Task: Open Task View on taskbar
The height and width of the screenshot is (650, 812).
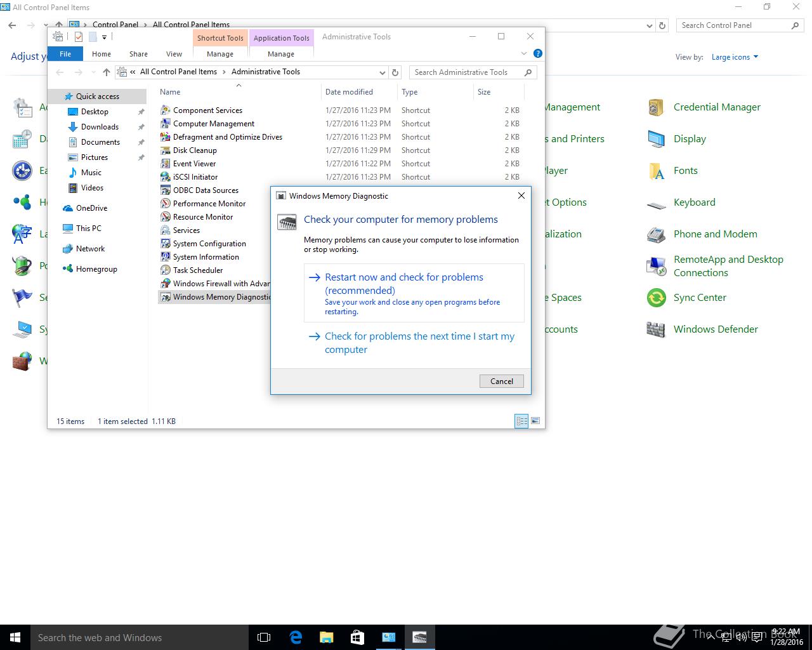Action: click(264, 637)
